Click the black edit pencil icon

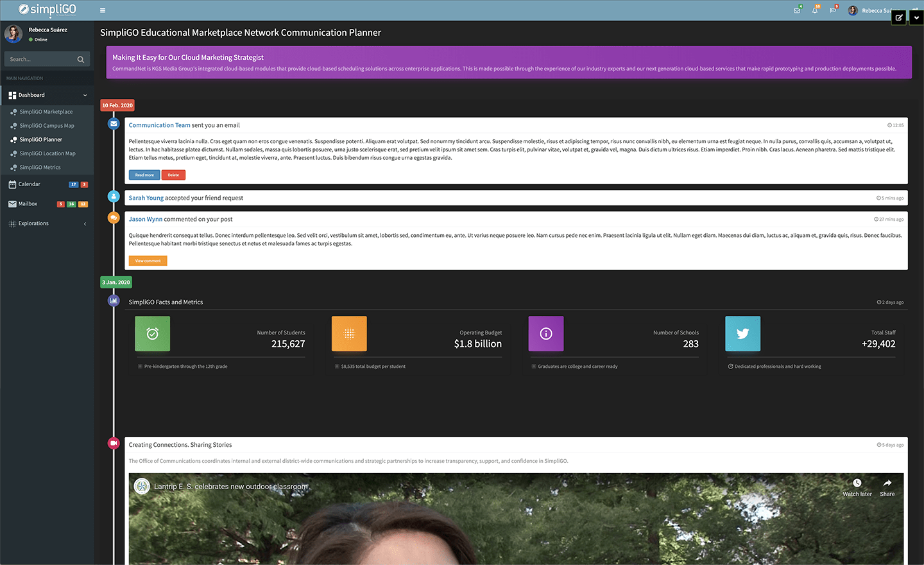point(899,17)
